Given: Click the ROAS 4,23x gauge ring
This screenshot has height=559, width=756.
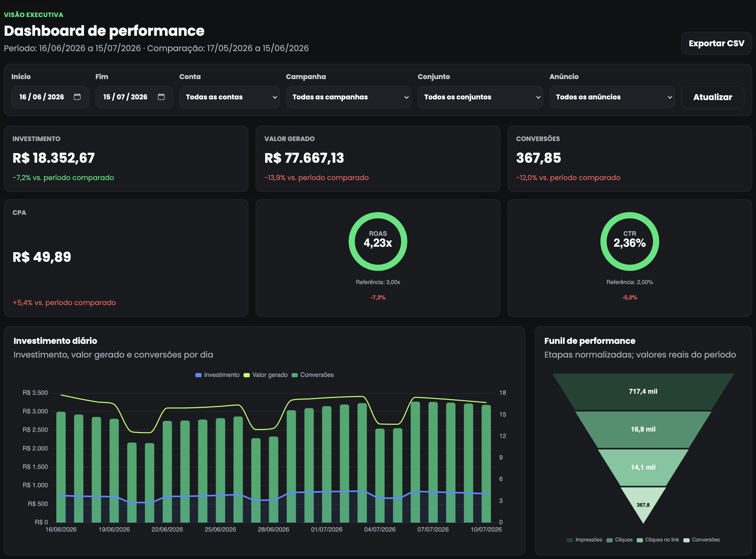Looking at the screenshot, I should click(x=378, y=241).
